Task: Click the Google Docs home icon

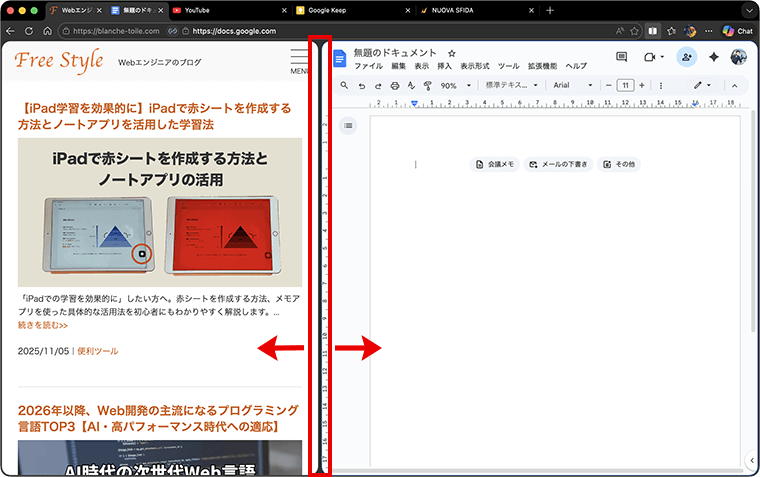Action: (340, 59)
